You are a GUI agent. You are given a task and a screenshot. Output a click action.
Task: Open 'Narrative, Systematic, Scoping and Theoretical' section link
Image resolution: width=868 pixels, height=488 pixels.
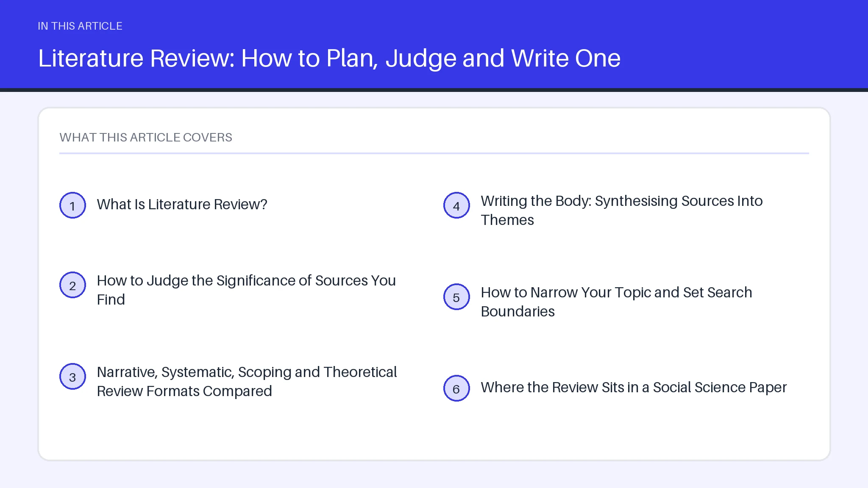click(247, 382)
